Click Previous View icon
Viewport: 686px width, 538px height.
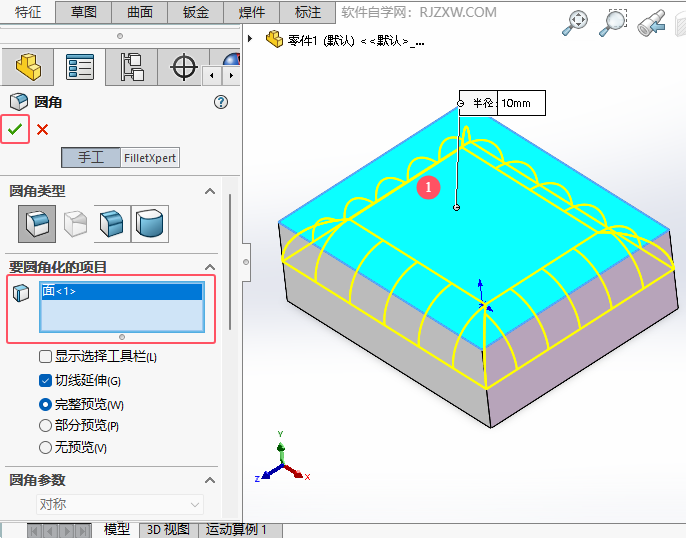(651, 23)
